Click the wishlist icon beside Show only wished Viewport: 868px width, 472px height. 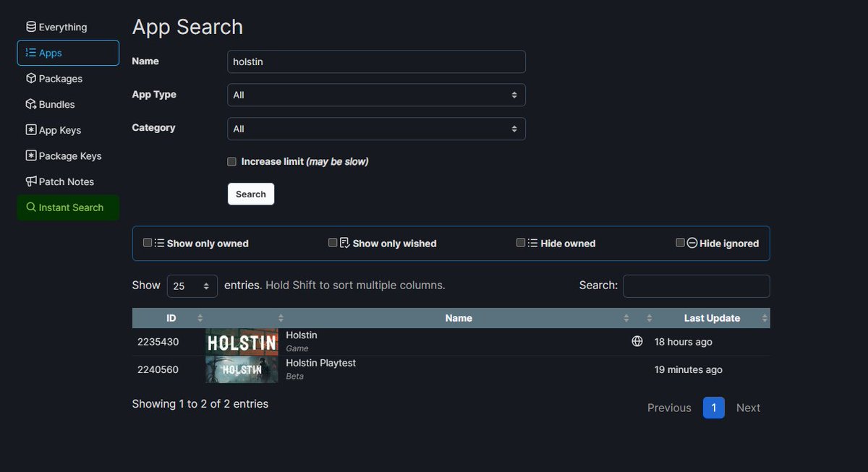click(x=345, y=243)
